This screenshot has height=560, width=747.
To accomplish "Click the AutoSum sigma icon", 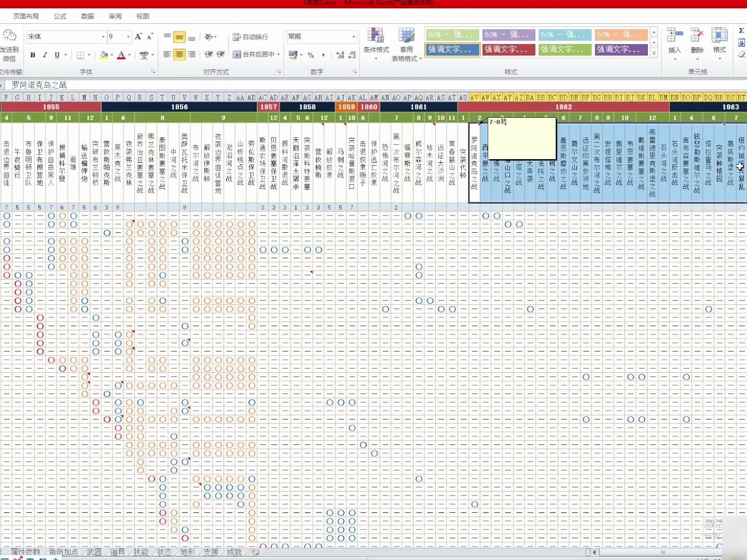I will pyautogui.click(x=741, y=31).
